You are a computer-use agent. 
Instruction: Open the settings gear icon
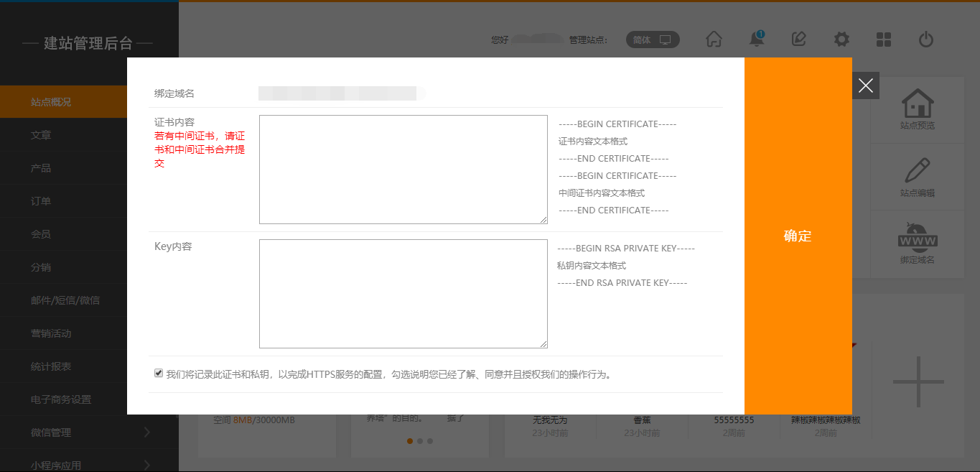pos(841,40)
